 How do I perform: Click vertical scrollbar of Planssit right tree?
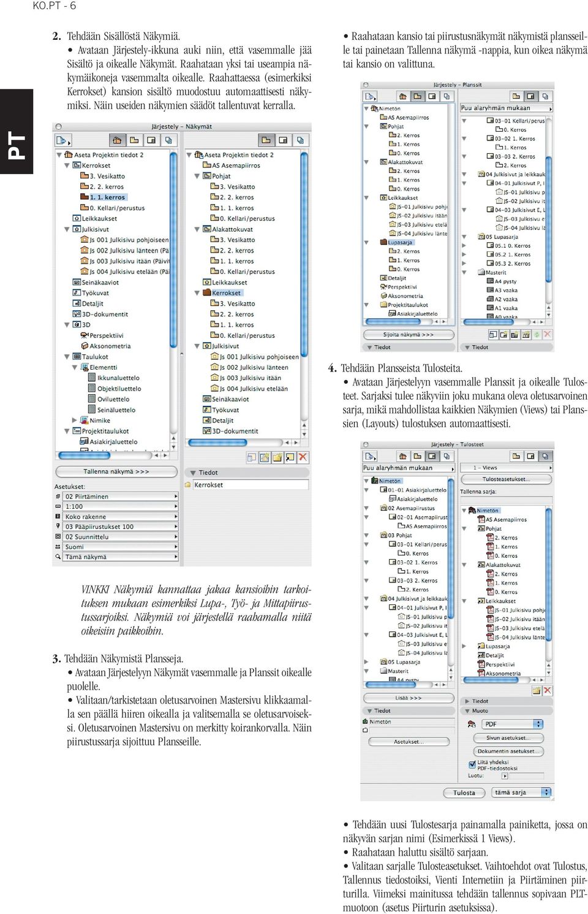click(549, 211)
